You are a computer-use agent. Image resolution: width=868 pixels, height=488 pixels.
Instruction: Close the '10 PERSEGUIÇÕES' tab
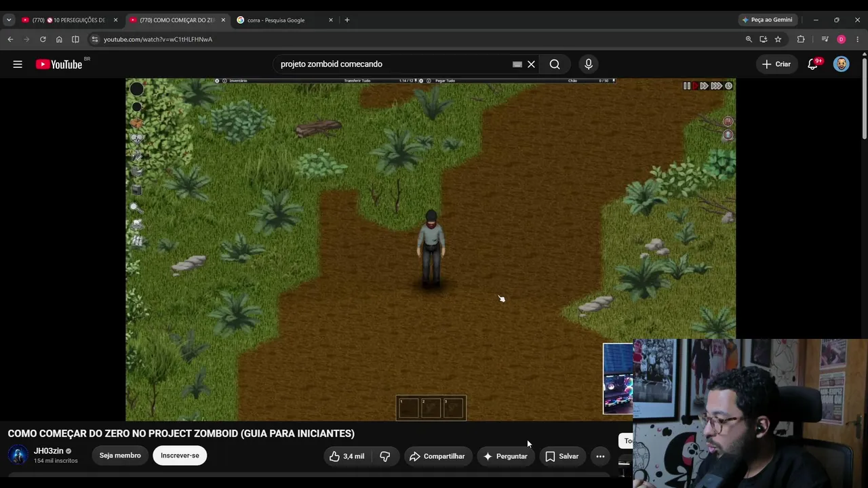click(115, 20)
